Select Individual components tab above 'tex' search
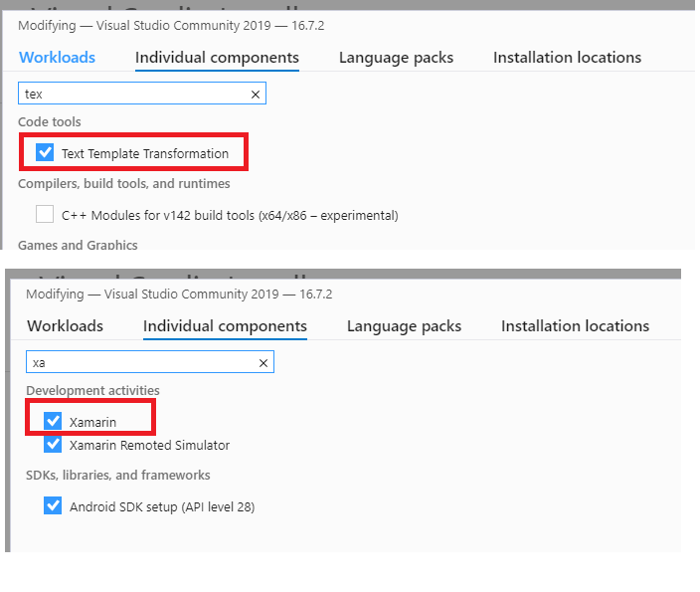Screen dimensions: 700x592 point(217,58)
